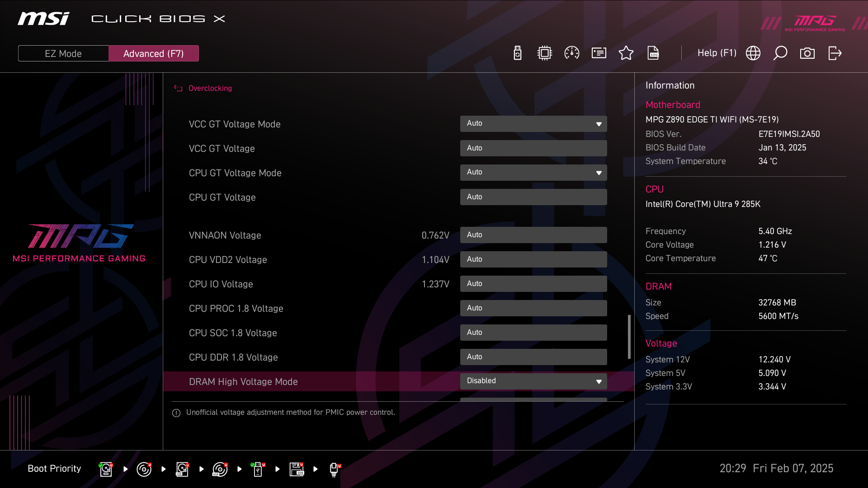Open the Favorites star icon

tap(626, 53)
